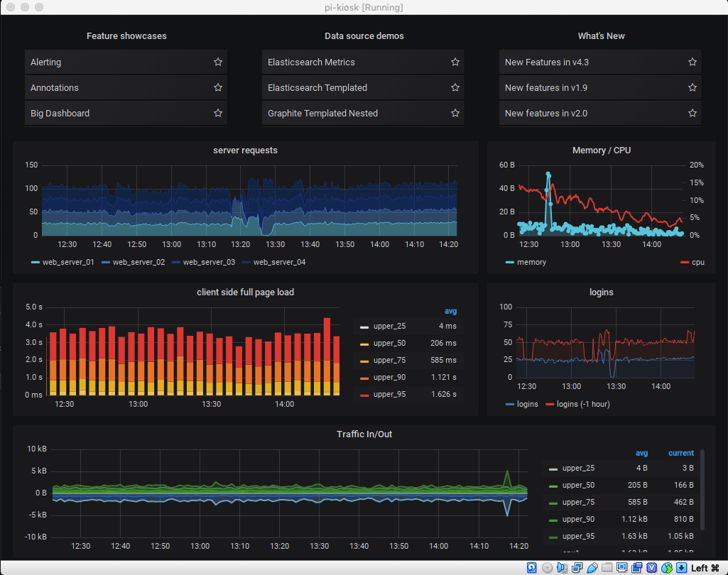Favorite the Elasticsearch Metrics dashboard
Screen dimensions: 728x575
pyautogui.click(x=455, y=62)
